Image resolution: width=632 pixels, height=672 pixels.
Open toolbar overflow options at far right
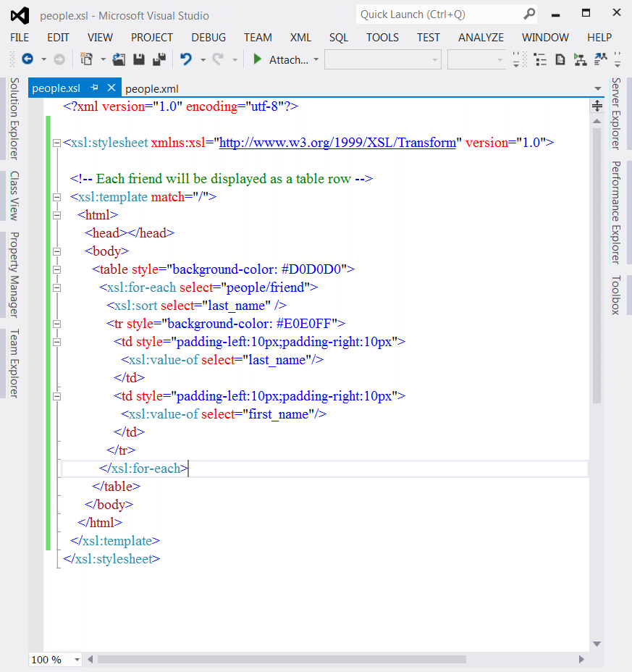click(618, 59)
